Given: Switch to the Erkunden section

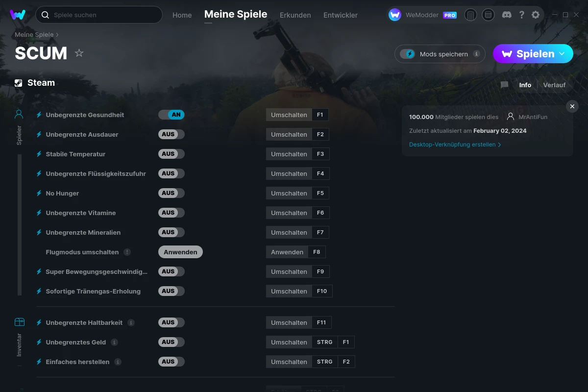Looking at the screenshot, I should [x=295, y=15].
